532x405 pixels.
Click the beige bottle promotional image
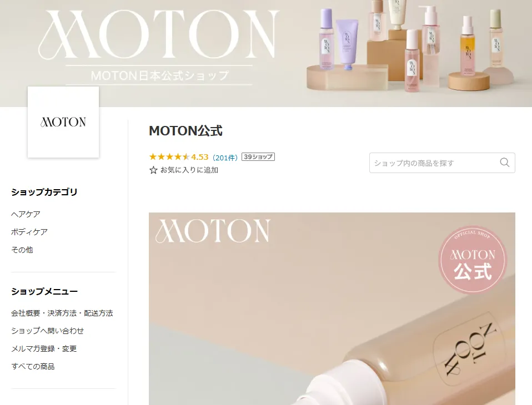coord(332,309)
